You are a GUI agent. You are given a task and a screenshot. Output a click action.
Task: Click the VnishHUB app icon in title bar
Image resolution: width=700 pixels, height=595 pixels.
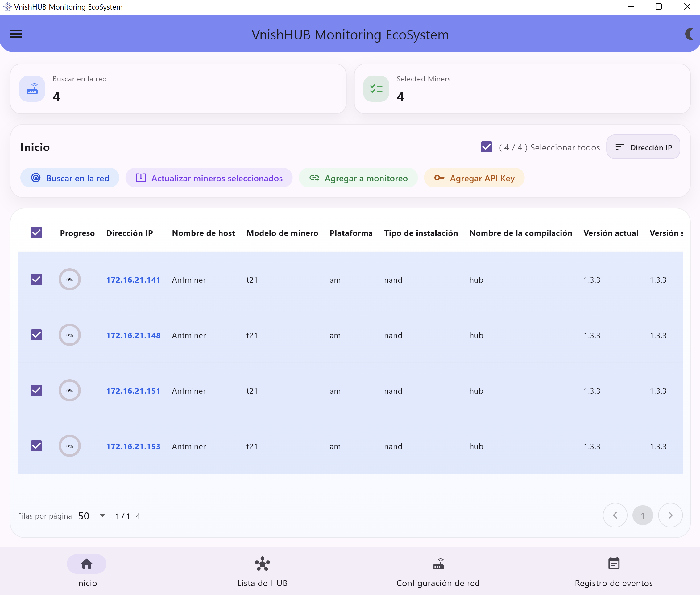pos(7,7)
